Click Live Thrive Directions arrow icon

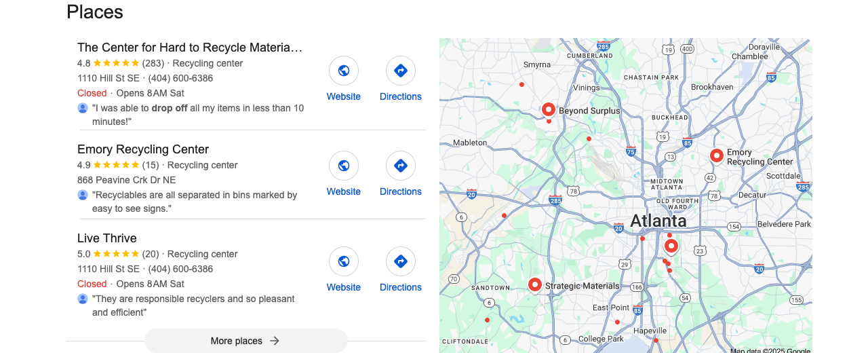coord(401,261)
